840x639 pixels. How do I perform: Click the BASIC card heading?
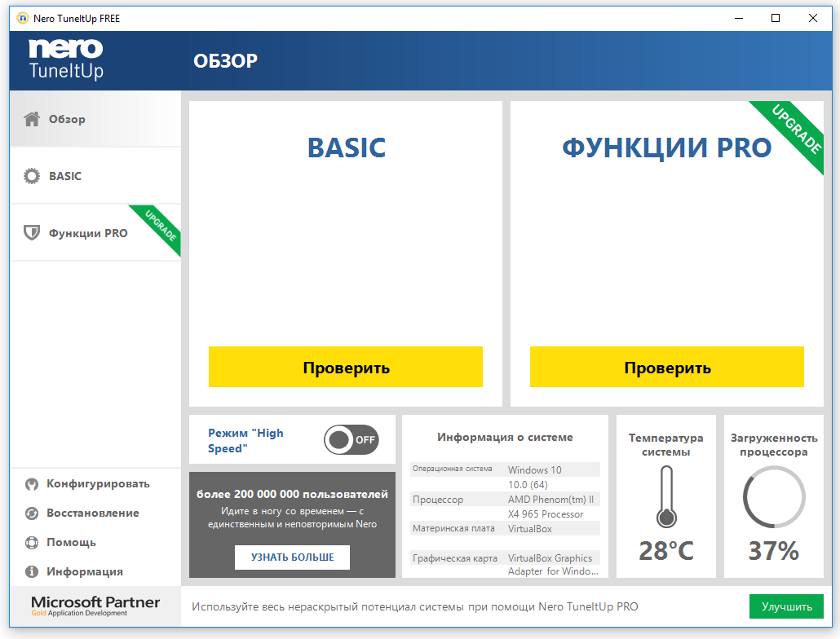(x=346, y=148)
